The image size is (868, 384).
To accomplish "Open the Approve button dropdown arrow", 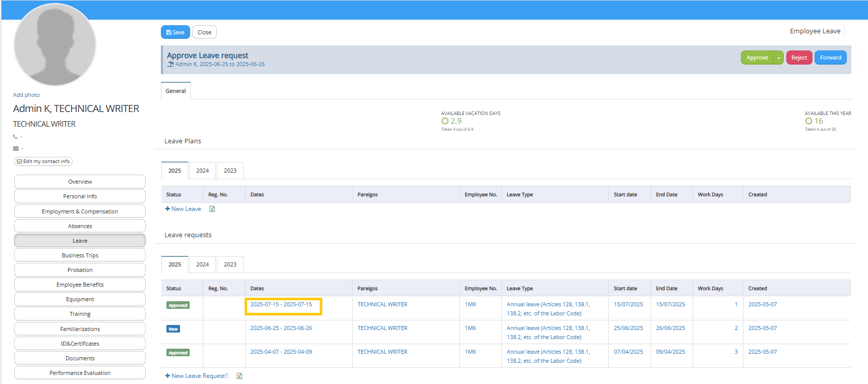I will [779, 58].
